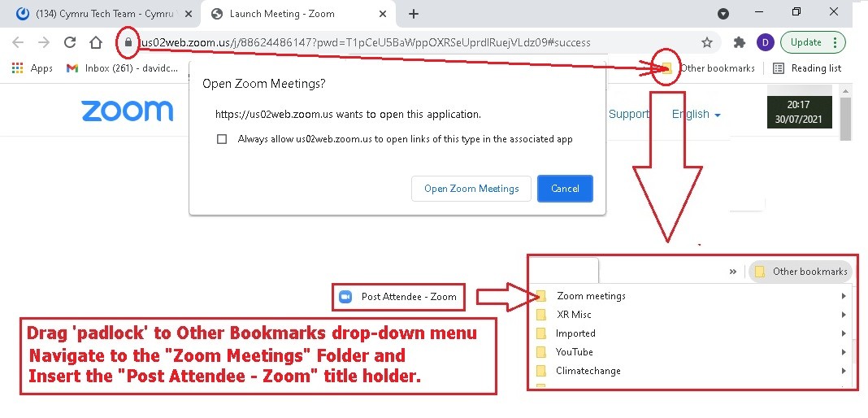Image resolution: width=868 pixels, height=418 pixels.
Task: Open Zoom meetings folder icon
Action: (541, 296)
